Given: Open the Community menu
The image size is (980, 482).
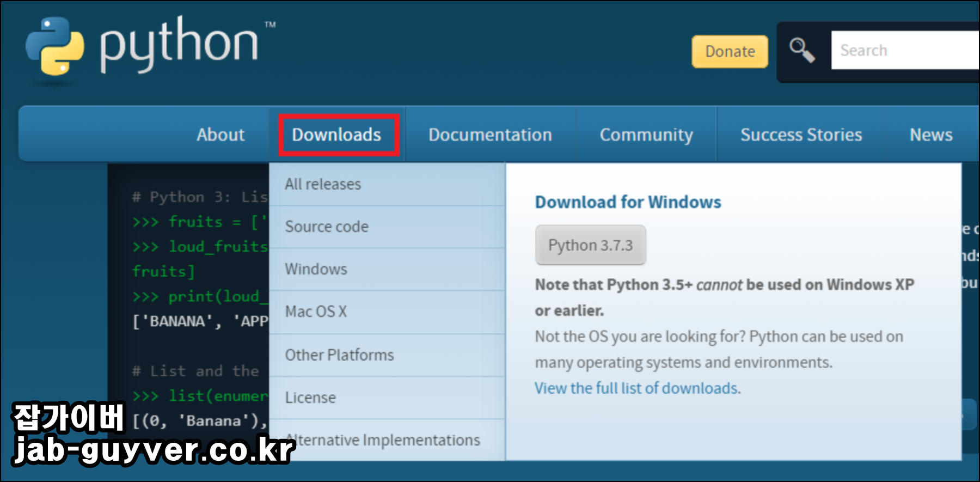Looking at the screenshot, I should 646,135.
